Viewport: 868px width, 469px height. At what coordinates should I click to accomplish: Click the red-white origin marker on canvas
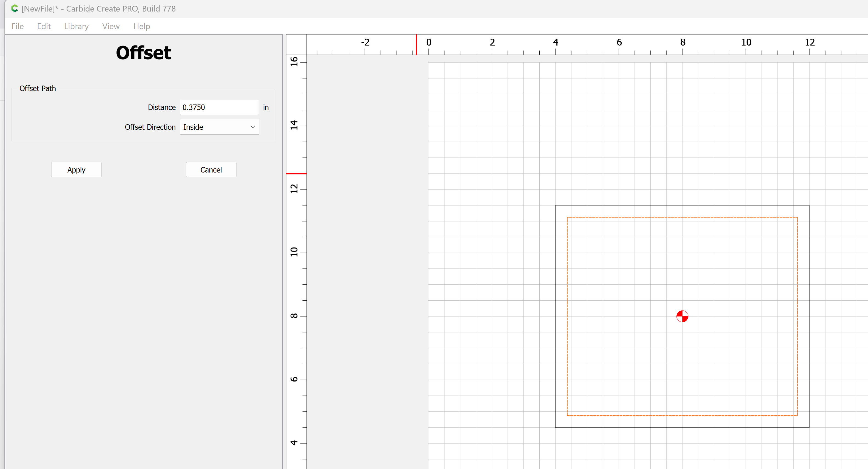(682, 316)
